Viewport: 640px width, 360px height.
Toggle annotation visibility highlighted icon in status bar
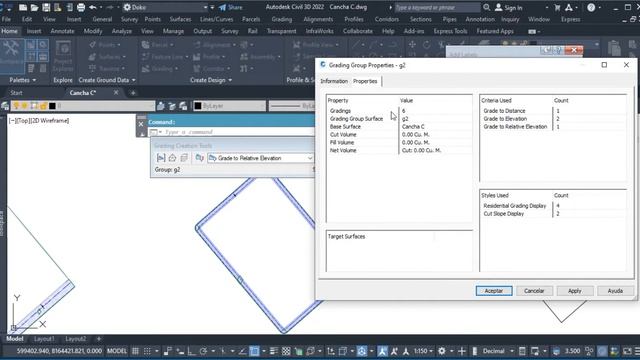point(382,351)
